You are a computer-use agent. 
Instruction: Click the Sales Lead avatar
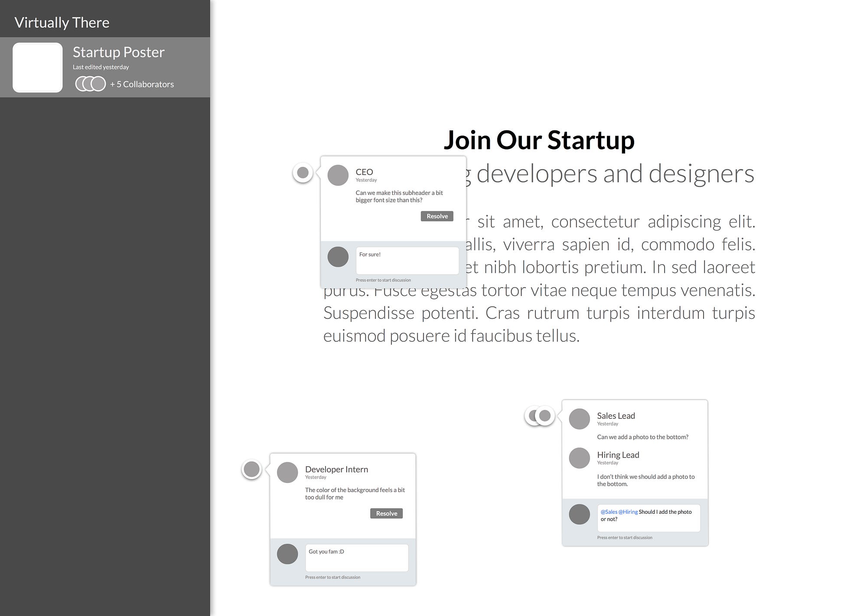580,419
